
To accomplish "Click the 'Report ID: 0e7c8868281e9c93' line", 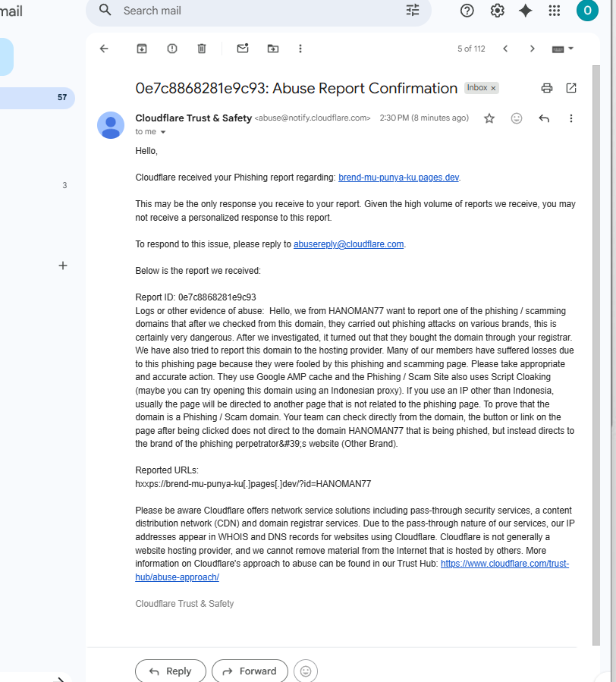I will pos(196,297).
